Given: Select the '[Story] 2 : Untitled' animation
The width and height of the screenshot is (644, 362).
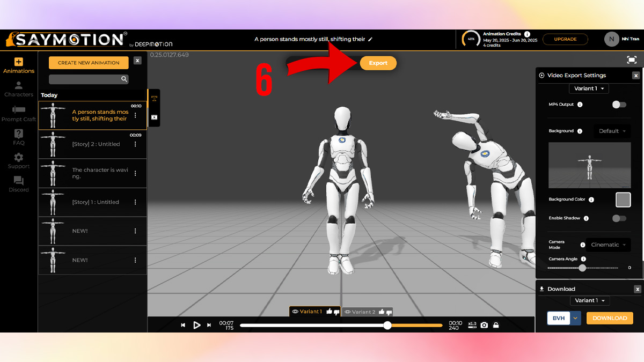Looking at the screenshot, I should [92, 144].
